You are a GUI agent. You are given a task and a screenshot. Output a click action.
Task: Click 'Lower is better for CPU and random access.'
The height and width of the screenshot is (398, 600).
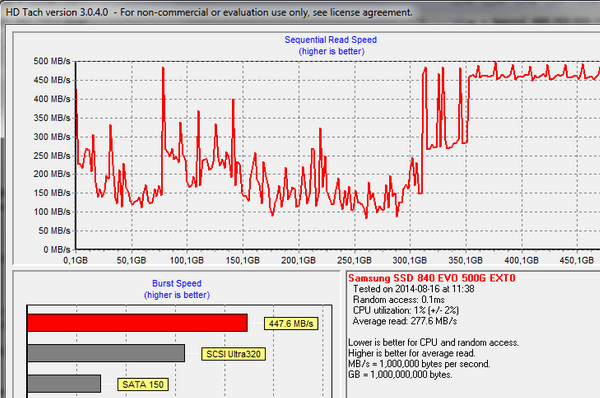tap(434, 343)
